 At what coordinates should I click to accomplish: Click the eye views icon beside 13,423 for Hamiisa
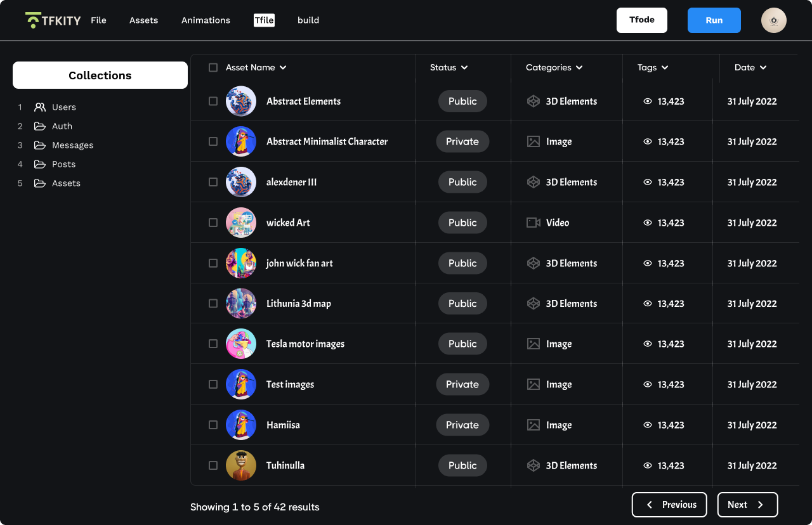pyautogui.click(x=648, y=425)
